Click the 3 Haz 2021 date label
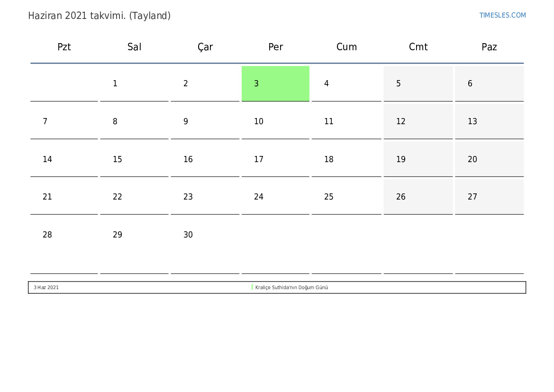Viewport: 554px width, 392px height. point(46,287)
